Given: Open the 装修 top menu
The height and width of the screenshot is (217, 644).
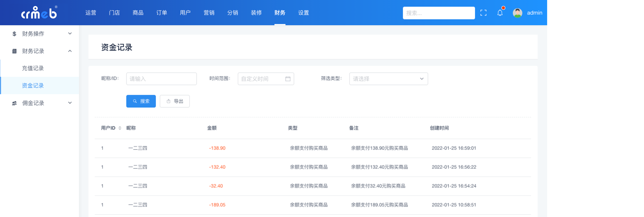Looking at the screenshot, I should pos(256,13).
